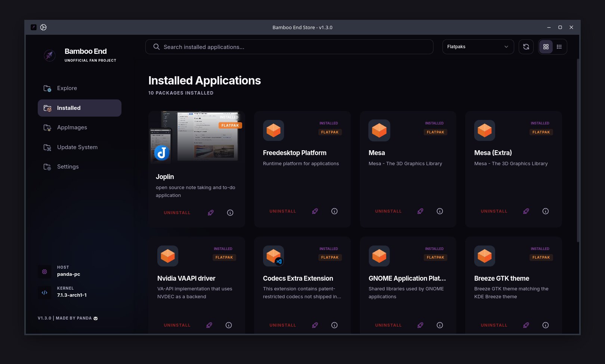This screenshot has height=364, width=605.
Task: Uninstall Nvidia VAAPI driver
Action: 177,325
